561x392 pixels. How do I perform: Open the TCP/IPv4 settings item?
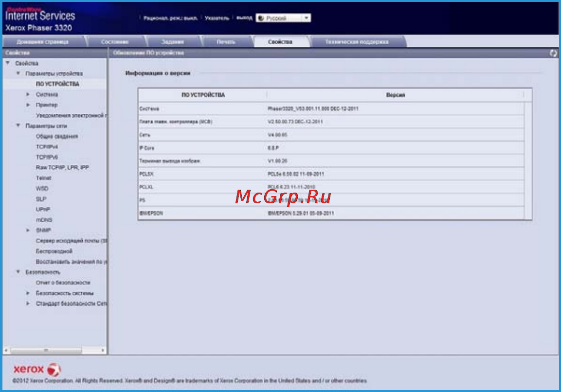point(47,147)
